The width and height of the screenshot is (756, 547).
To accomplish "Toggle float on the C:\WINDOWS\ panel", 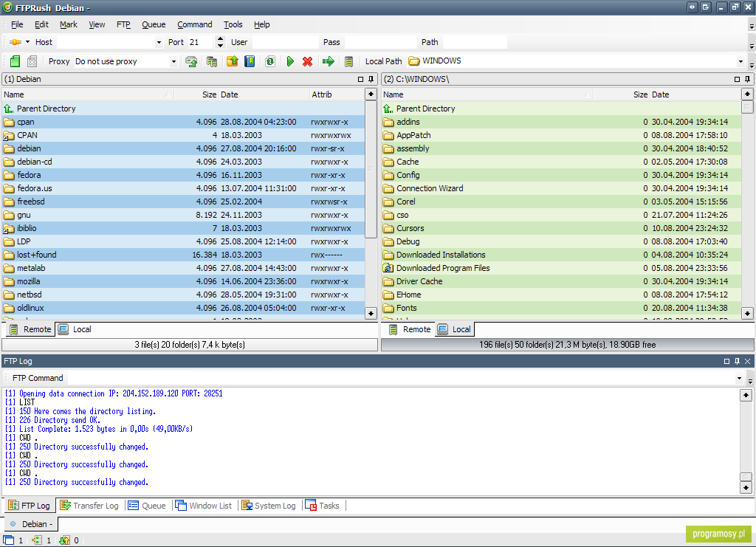I will point(737,79).
